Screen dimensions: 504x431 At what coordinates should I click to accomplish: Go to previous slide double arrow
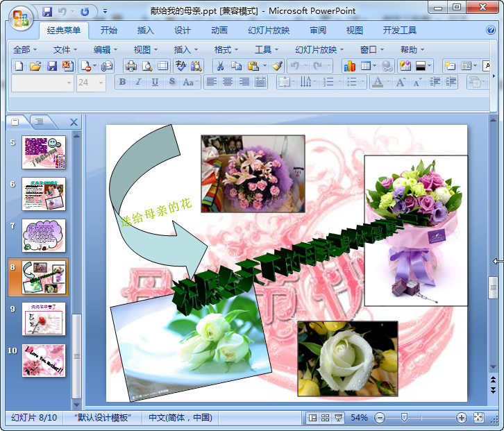pos(494,380)
